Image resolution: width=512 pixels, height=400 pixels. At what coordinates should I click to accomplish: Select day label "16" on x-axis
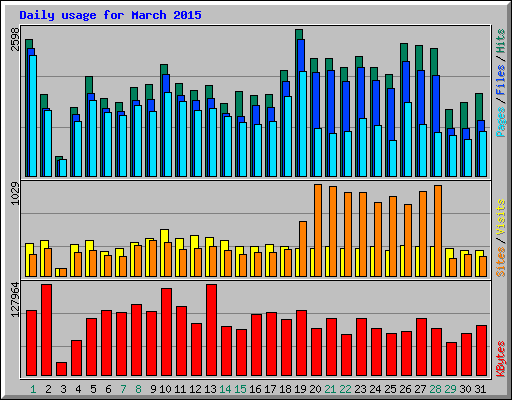point(255,389)
